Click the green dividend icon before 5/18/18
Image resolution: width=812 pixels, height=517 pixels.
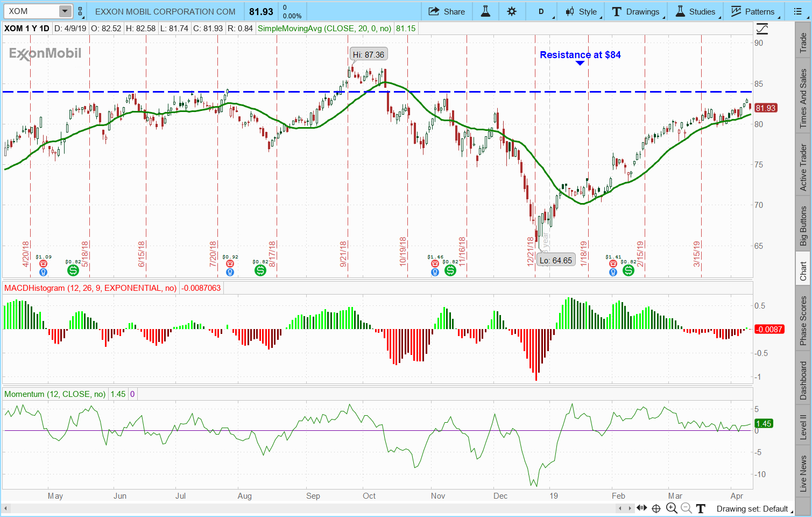coord(73,270)
